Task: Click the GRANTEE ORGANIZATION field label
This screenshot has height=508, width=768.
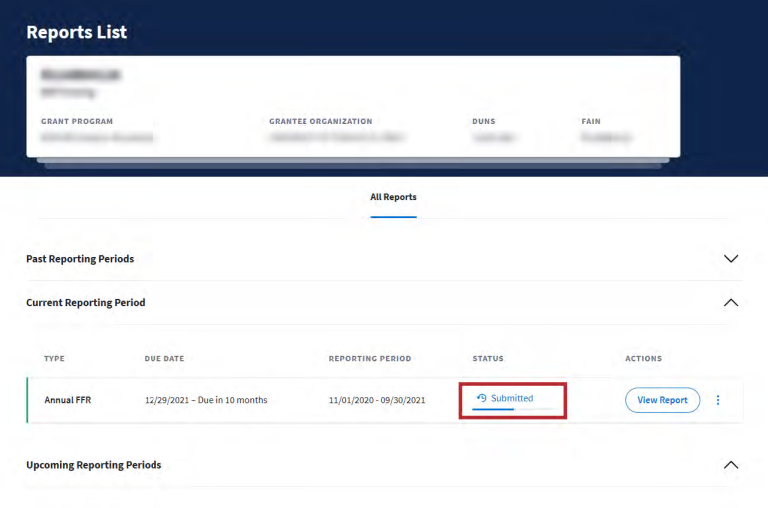Action: [x=320, y=121]
